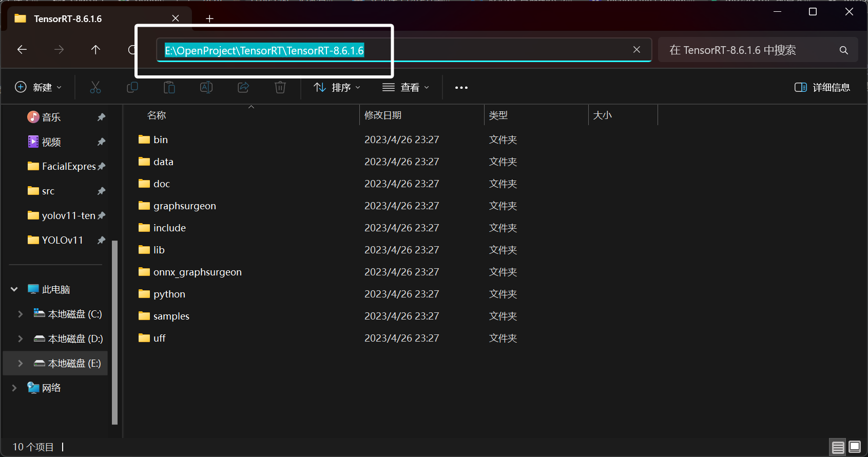Unpin the src folder pin icon
The height and width of the screenshot is (457, 868).
[102, 191]
